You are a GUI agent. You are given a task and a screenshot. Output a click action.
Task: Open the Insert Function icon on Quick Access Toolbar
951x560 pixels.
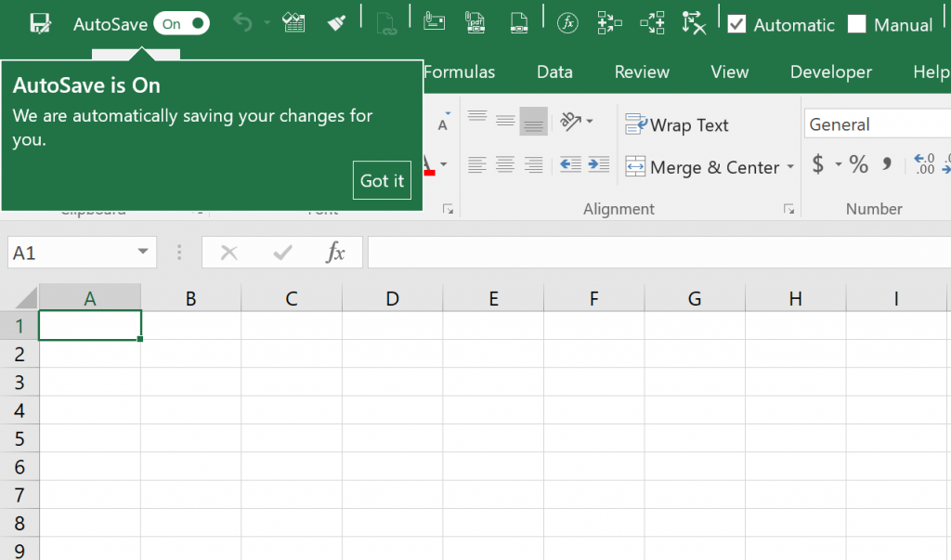568,23
